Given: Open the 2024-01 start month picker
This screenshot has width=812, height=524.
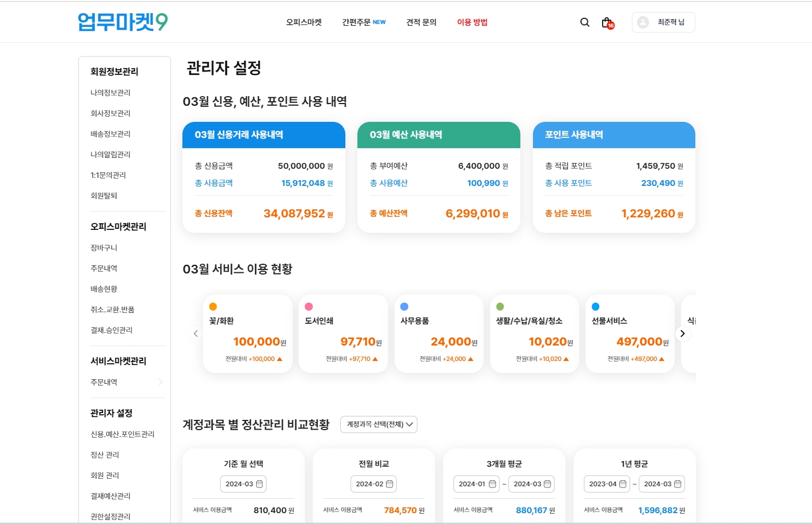Looking at the screenshot, I should [x=476, y=484].
